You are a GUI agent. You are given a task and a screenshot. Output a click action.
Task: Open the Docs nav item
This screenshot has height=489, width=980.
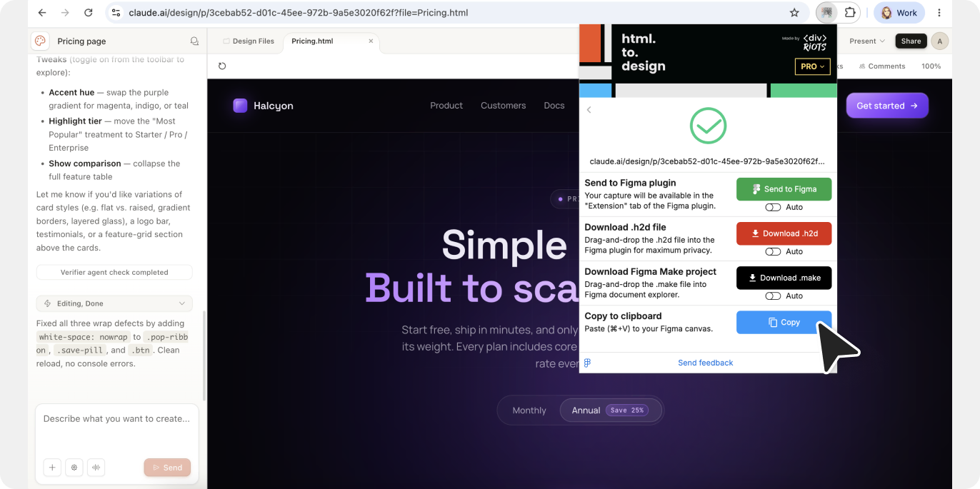pos(554,106)
